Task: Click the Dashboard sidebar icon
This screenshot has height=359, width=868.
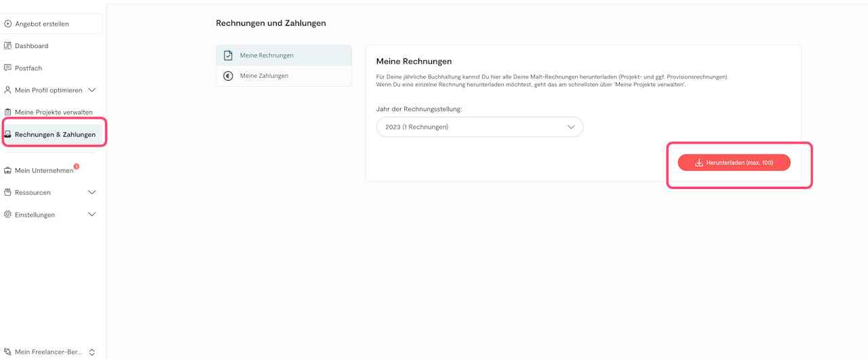Action: click(8, 46)
